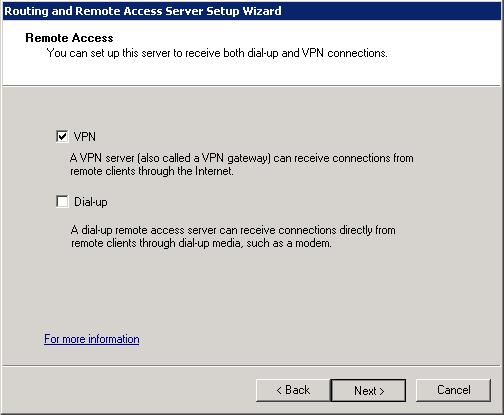This screenshot has height=415, width=504.
Task: Click the VPN checkbox label text
Action: coord(85,137)
